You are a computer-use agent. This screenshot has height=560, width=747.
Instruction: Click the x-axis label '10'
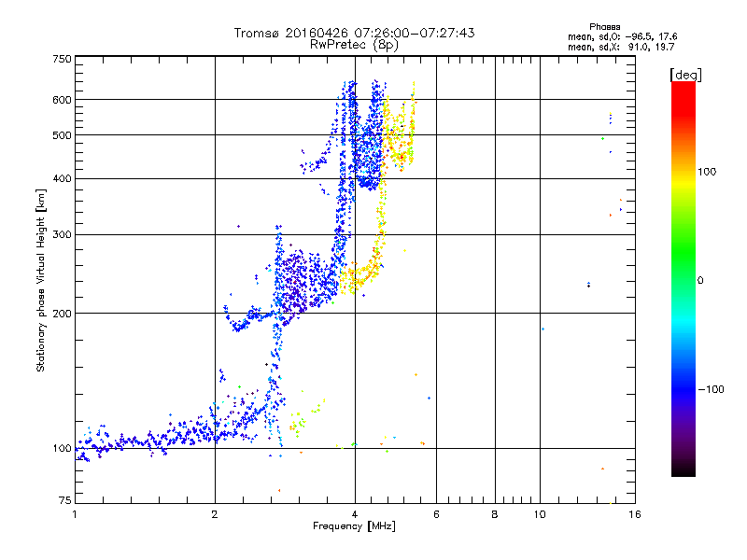(540, 514)
